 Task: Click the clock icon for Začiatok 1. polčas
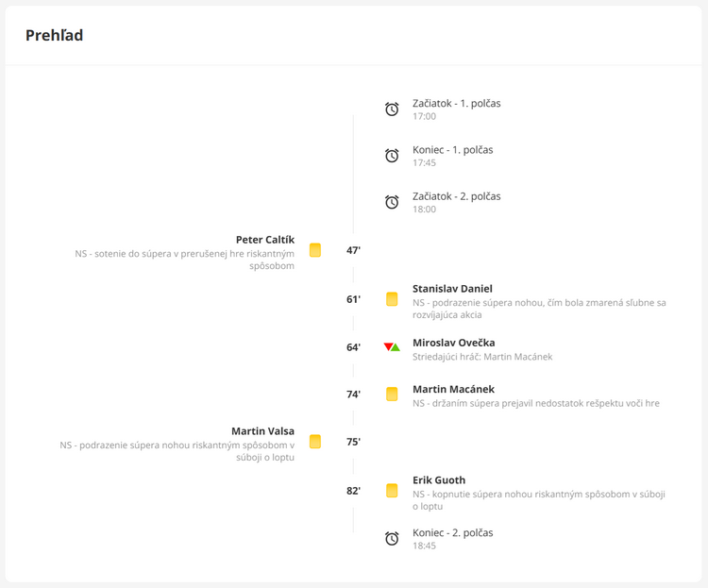[x=392, y=109]
